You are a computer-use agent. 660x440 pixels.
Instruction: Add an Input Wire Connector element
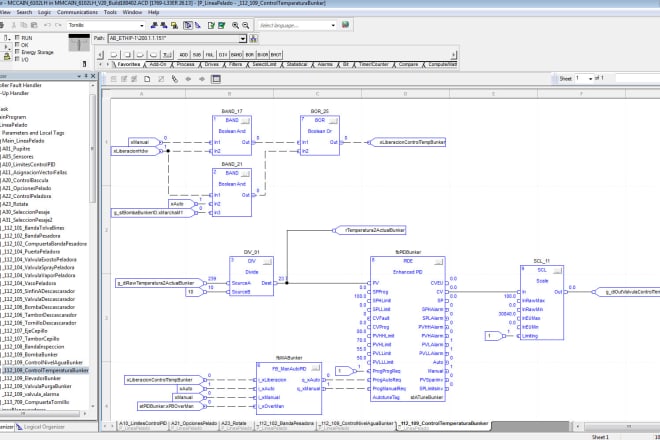click(140, 55)
